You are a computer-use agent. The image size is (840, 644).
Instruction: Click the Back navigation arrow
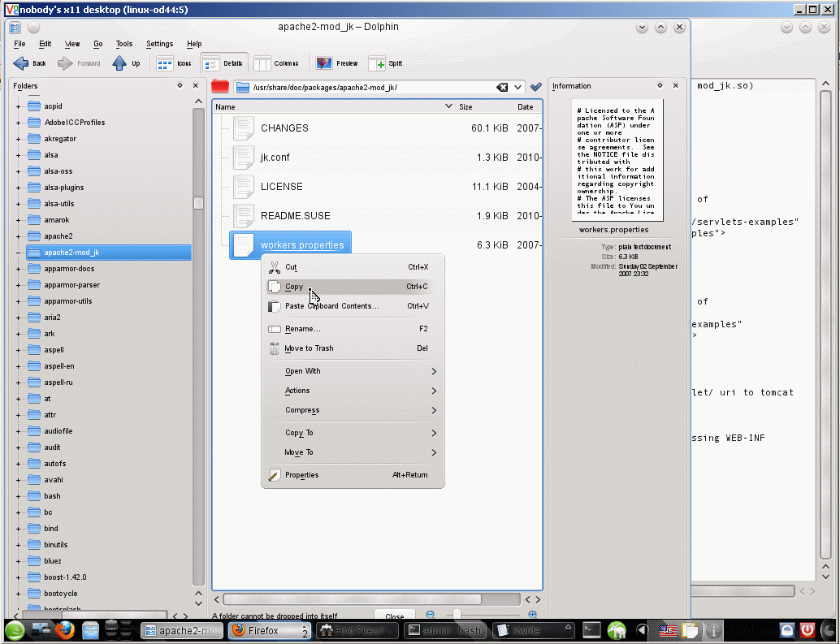29,63
